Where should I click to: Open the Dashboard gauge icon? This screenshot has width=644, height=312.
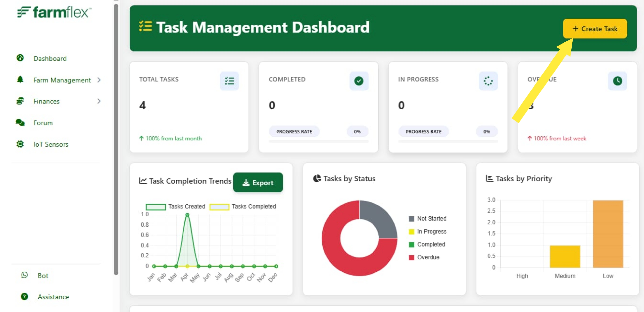pyautogui.click(x=20, y=58)
